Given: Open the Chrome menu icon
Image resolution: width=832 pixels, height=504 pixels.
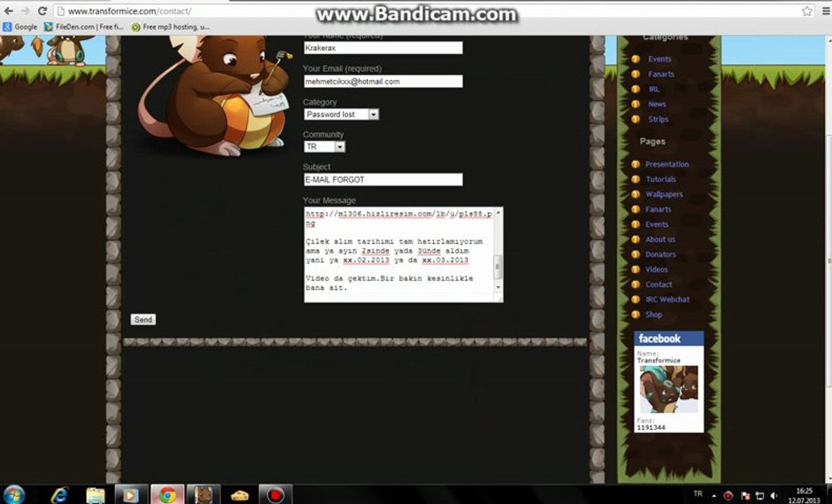Looking at the screenshot, I should tap(826, 10).
